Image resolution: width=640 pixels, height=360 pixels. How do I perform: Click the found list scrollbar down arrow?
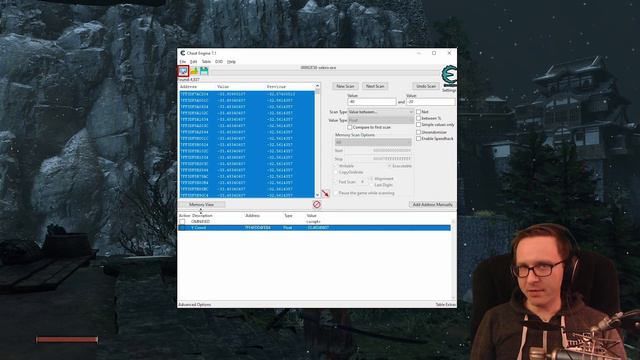318,195
